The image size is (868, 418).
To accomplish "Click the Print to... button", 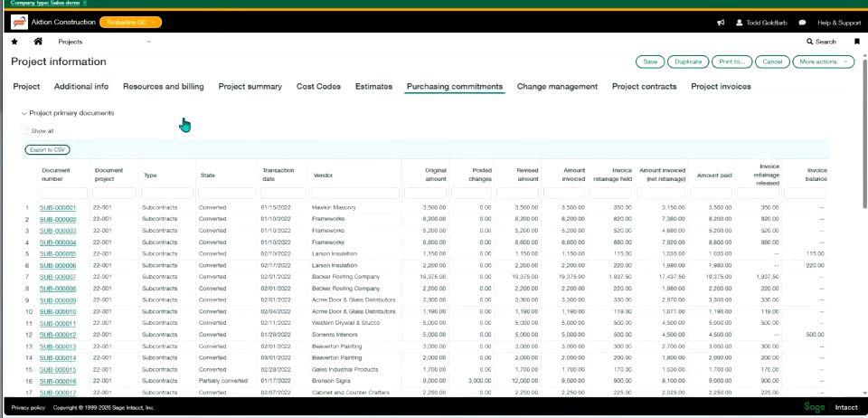I will pos(731,62).
